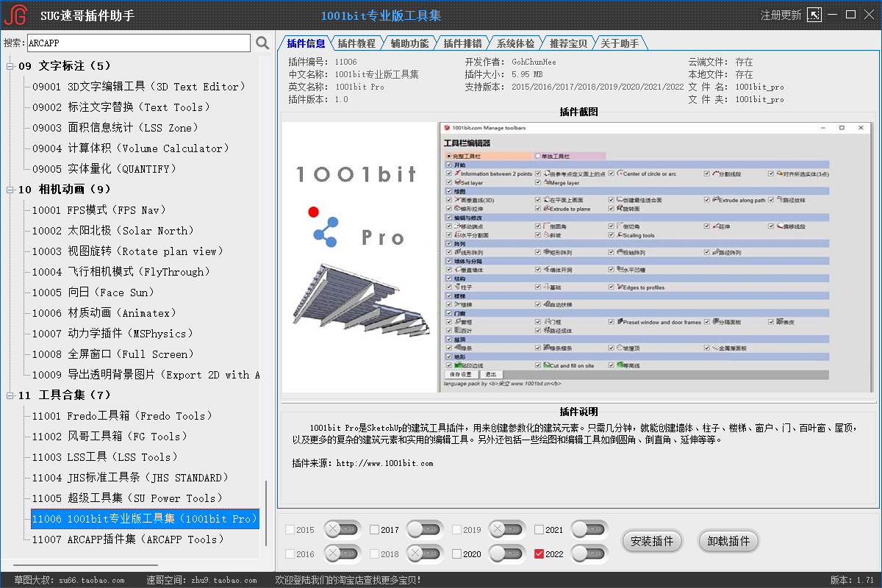Viewport: 882px width, 588px height.
Task: Select 10005 向日 (Face Sun)
Action: [x=93, y=293]
